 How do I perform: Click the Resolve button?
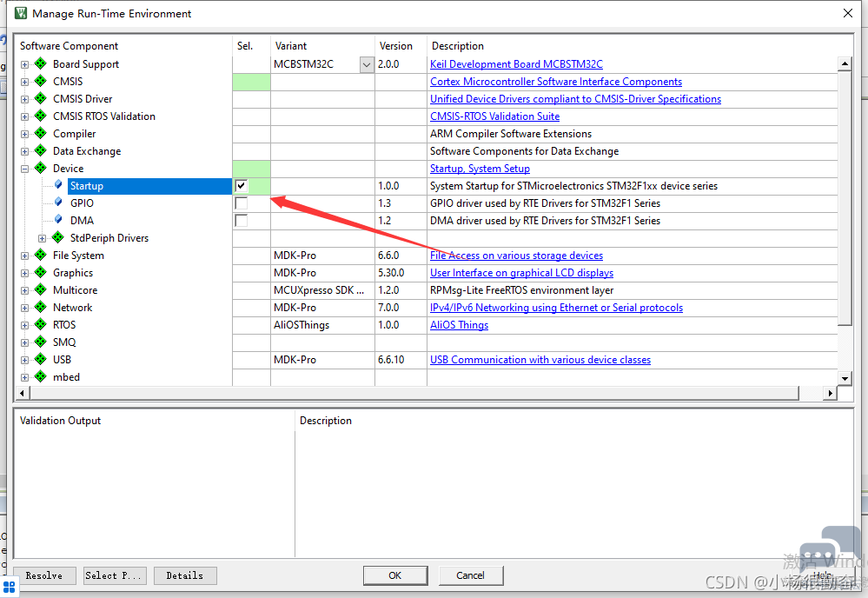(43, 576)
